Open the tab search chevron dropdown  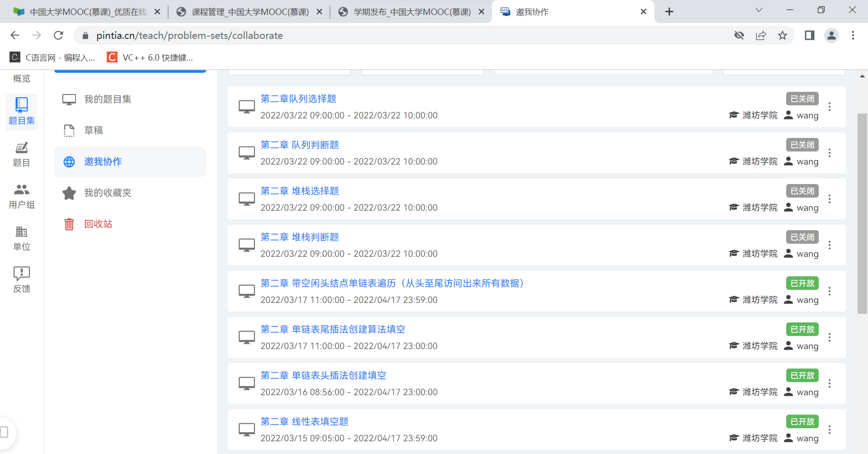coord(759,10)
